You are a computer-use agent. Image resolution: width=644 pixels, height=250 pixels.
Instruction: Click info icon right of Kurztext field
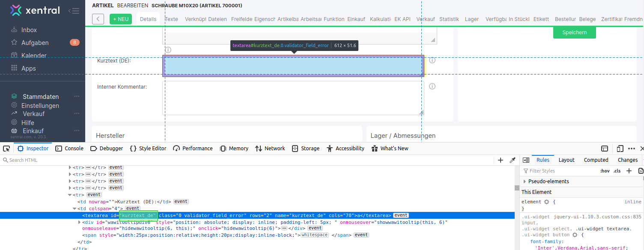[432, 60]
